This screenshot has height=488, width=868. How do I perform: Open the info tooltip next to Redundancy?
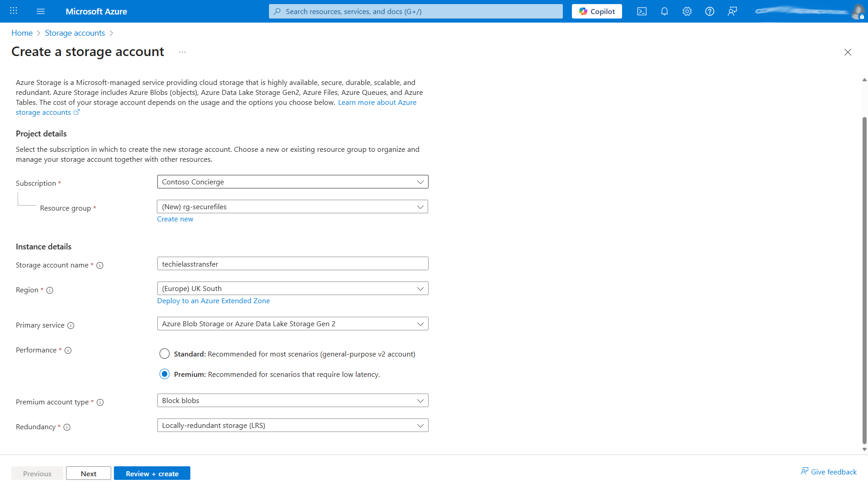click(67, 427)
